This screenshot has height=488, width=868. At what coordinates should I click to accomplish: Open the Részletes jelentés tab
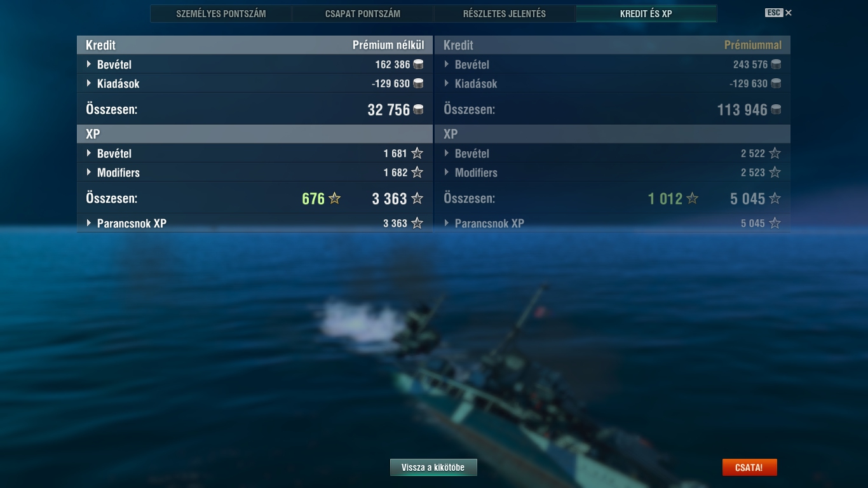tap(505, 13)
